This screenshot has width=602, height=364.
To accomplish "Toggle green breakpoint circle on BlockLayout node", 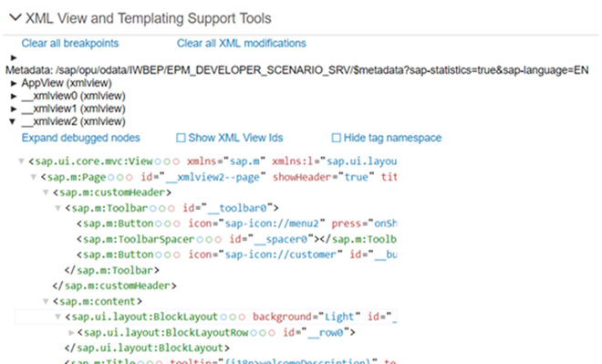I will (233, 317).
